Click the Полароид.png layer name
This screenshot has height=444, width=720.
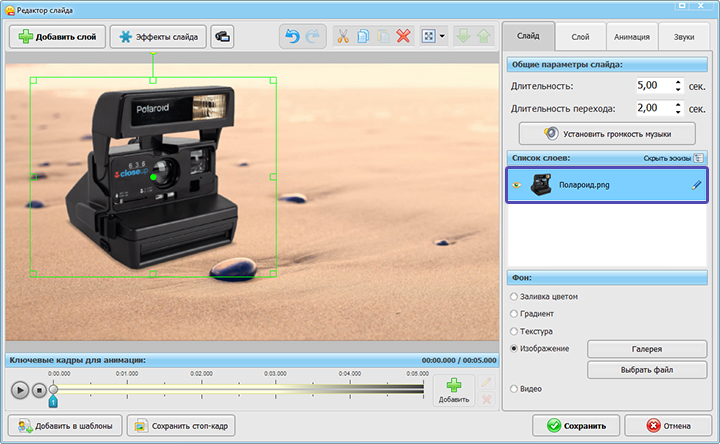coord(584,185)
